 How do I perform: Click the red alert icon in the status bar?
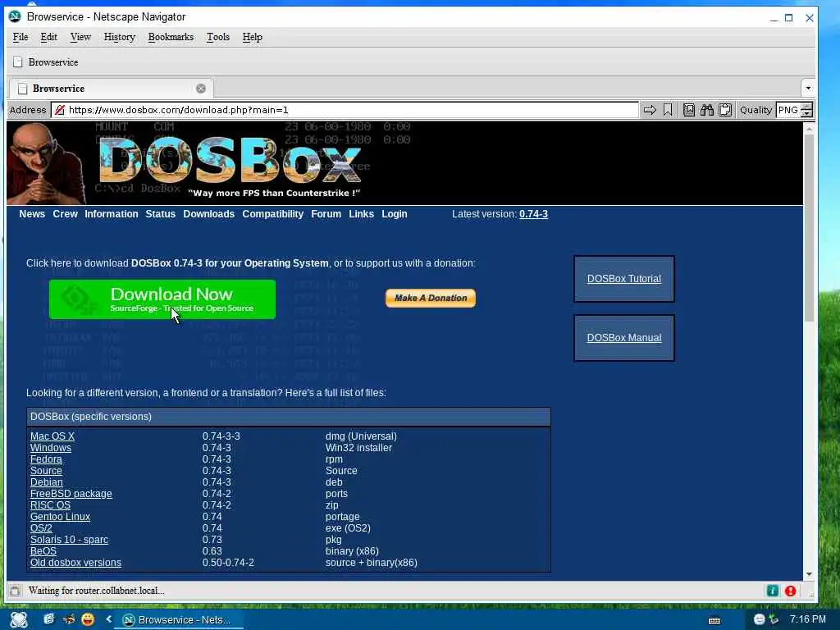[790, 591]
